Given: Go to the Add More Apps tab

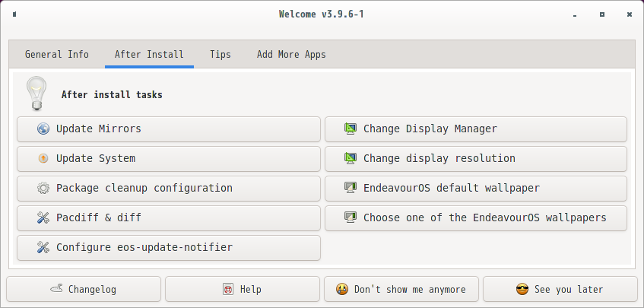Looking at the screenshot, I should click(291, 54).
